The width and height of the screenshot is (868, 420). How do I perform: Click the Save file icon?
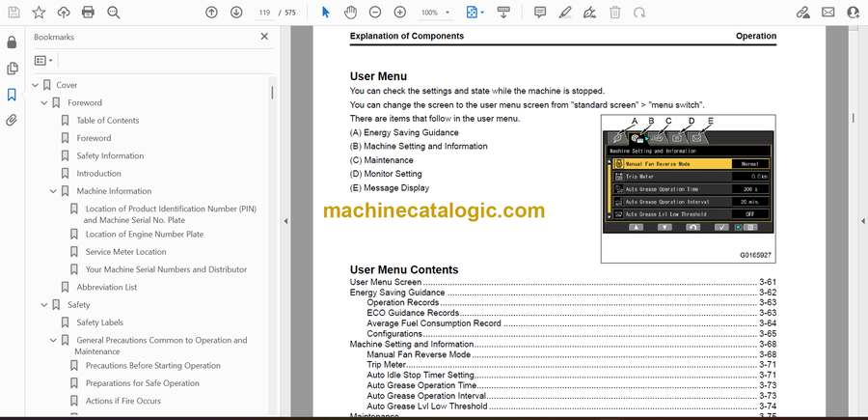(x=14, y=13)
